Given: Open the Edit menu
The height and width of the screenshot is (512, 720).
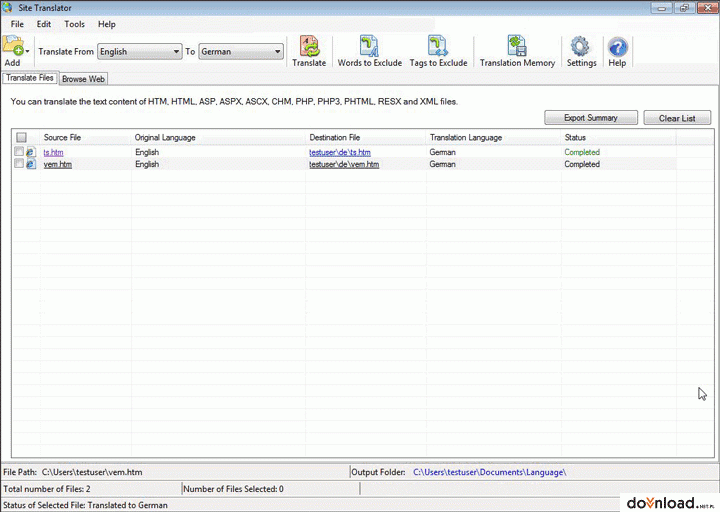Looking at the screenshot, I should point(44,24).
